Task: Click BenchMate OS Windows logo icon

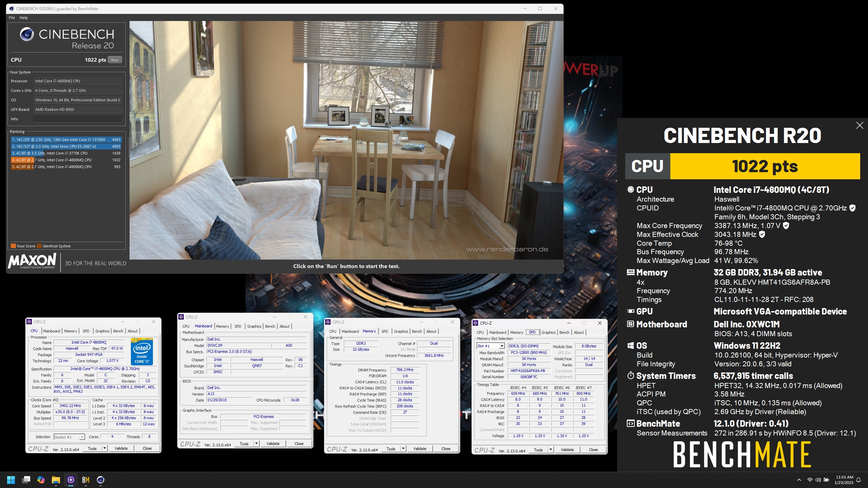Action: click(631, 346)
